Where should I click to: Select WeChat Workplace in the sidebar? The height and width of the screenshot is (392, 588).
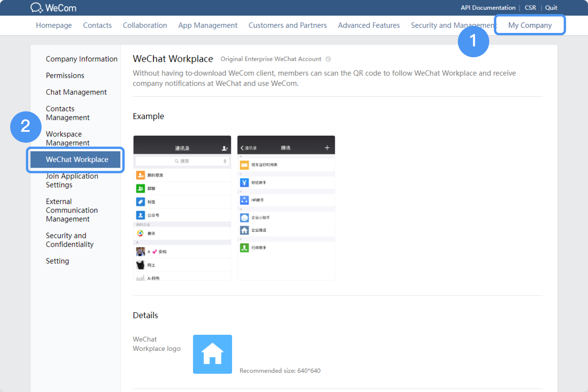coord(75,160)
